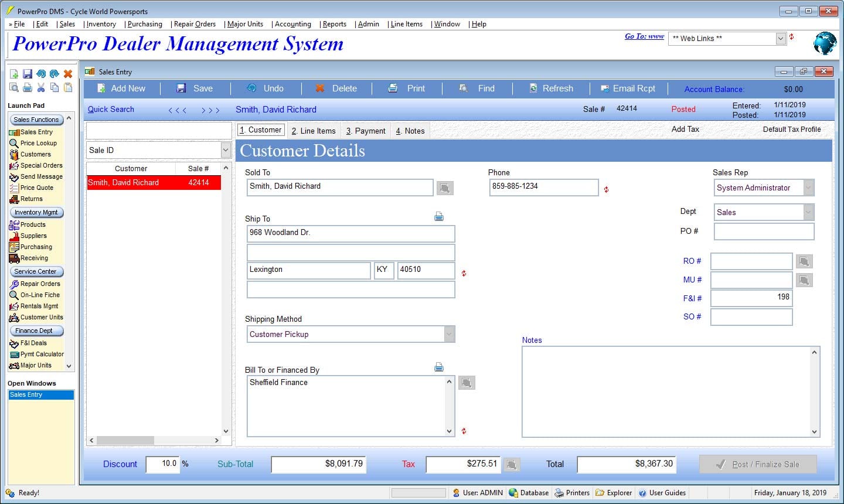Open Purchasing in Launch Pad
844x504 pixels.
30,247
